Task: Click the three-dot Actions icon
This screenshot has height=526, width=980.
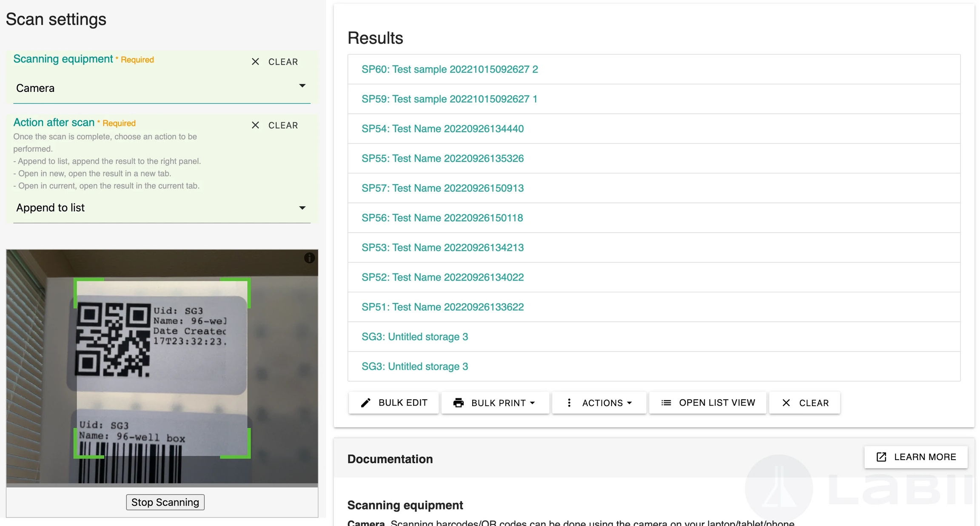Action: (x=569, y=403)
